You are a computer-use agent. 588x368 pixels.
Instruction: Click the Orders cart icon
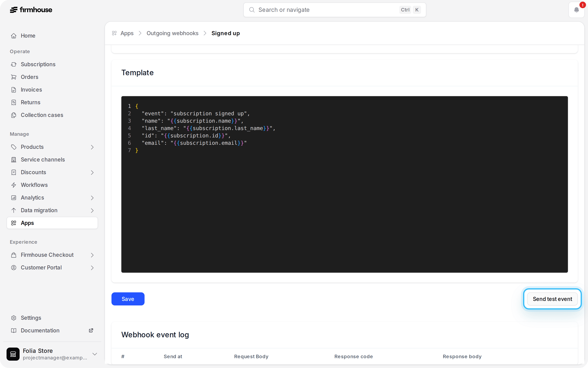click(x=14, y=77)
